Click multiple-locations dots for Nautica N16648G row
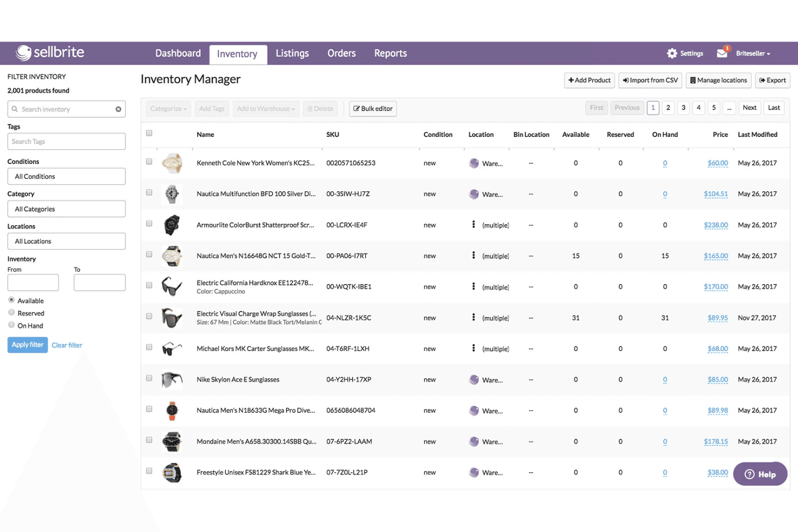The image size is (798, 532). click(x=473, y=255)
